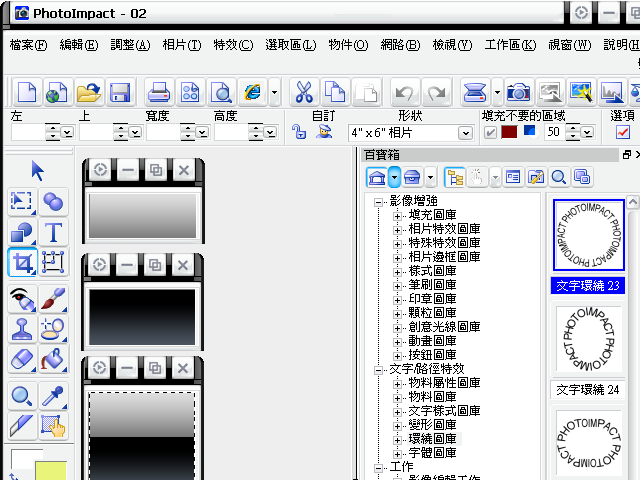This screenshot has width=640, height=480.
Task: Collapse the 文字/路徑特效 tree branch
Action: click(378, 370)
